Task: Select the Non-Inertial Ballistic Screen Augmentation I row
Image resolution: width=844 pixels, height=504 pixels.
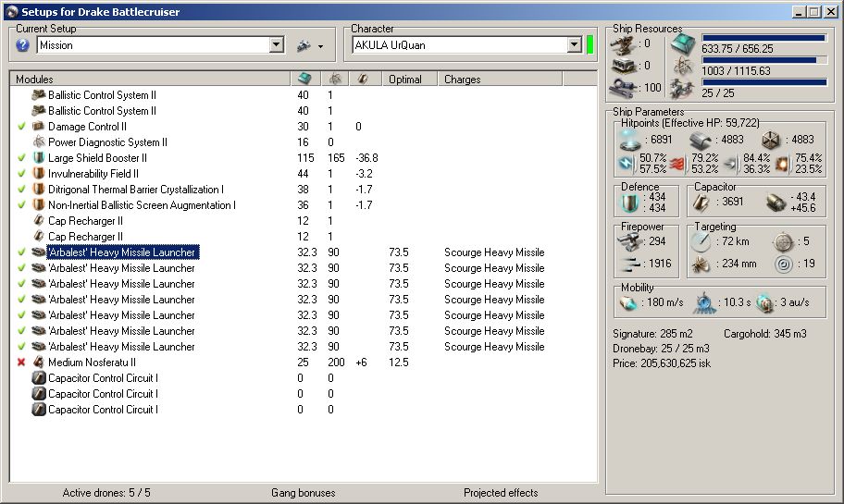Action: click(x=303, y=205)
